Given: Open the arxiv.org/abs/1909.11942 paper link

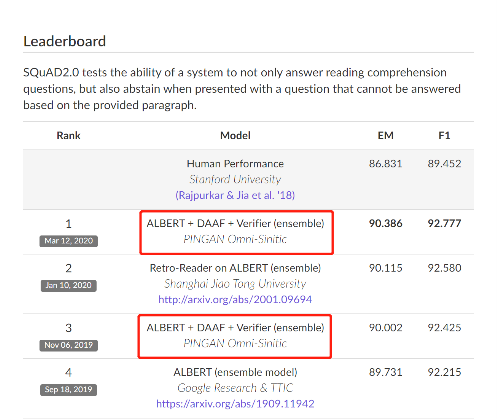Looking at the screenshot, I should tap(235, 404).
